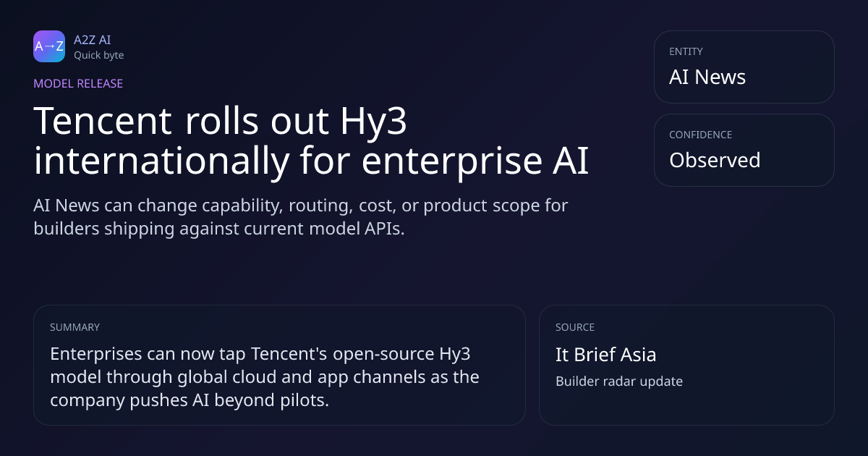Image resolution: width=868 pixels, height=456 pixels.
Task: Select the A2Z AI brand name
Action: click(92, 40)
